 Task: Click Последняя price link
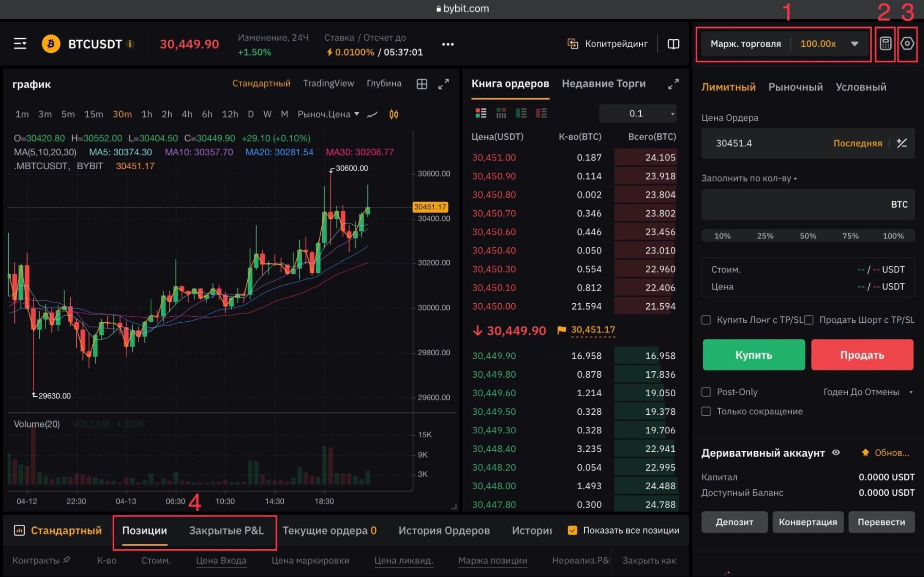[857, 143]
